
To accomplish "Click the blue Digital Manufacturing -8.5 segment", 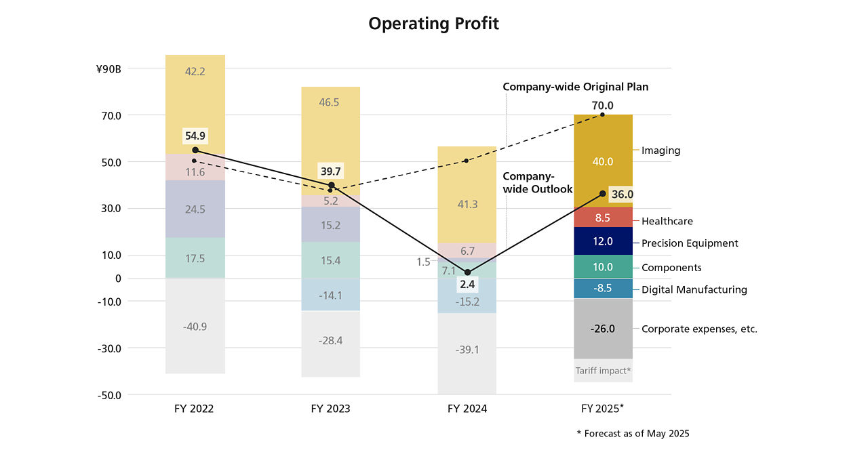I will (x=603, y=288).
